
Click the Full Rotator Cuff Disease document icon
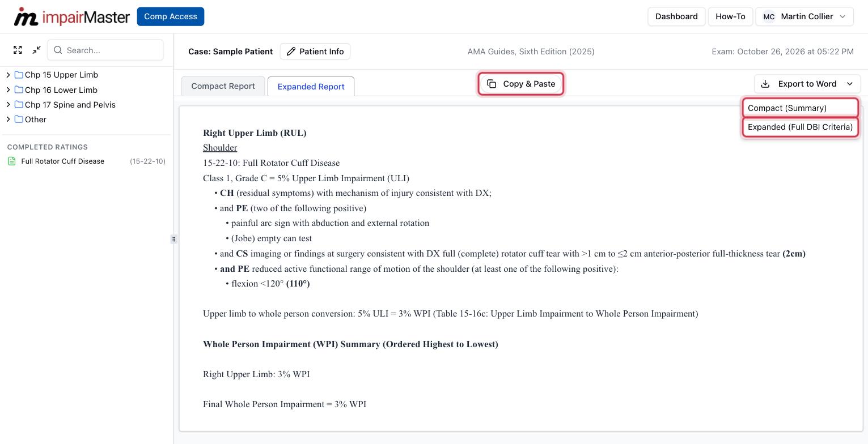click(12, 161)
